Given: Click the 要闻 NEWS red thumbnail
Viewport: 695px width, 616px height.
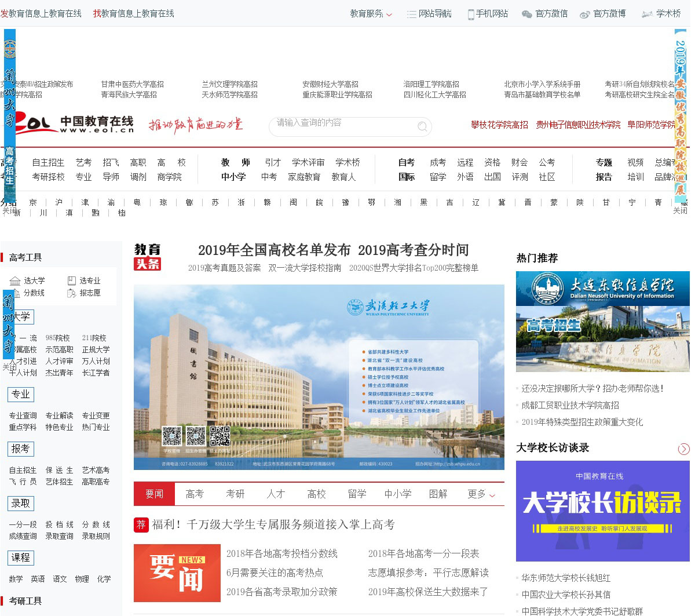Looking at the screenshot, I should (x=177, y=573).
